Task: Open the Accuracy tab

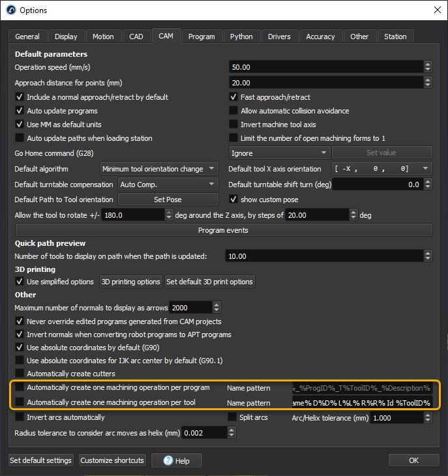Action: tap(320, 37)
